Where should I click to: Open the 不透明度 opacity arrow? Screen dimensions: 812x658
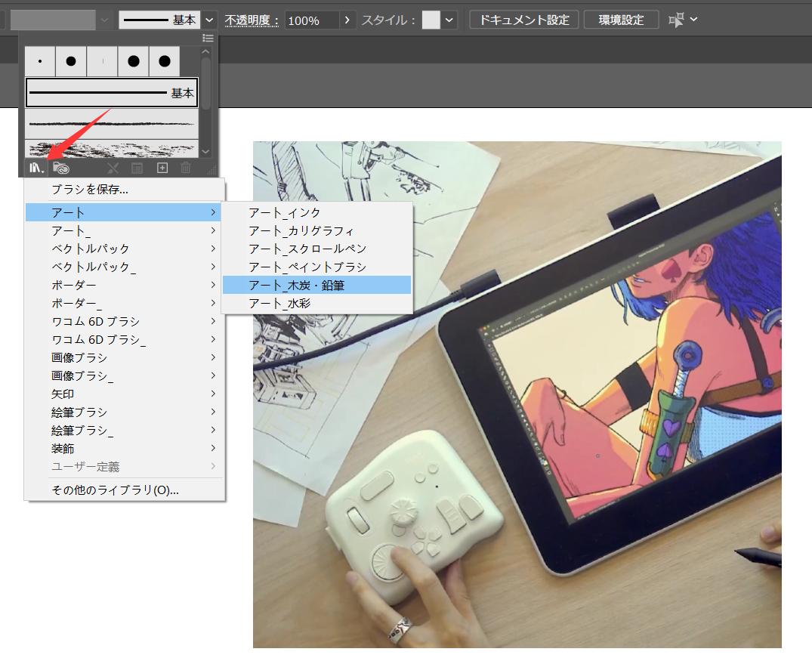[x=347, y=20]
